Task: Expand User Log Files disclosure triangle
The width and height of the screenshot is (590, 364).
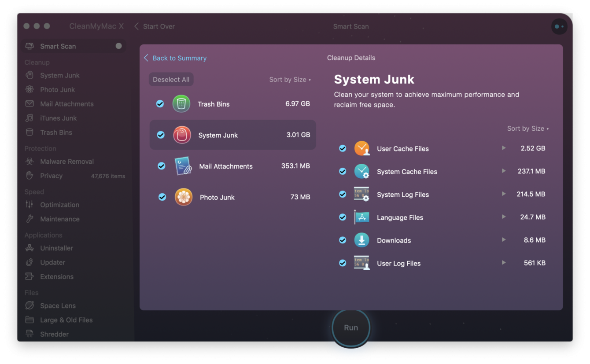Action: tap(504, 262)
